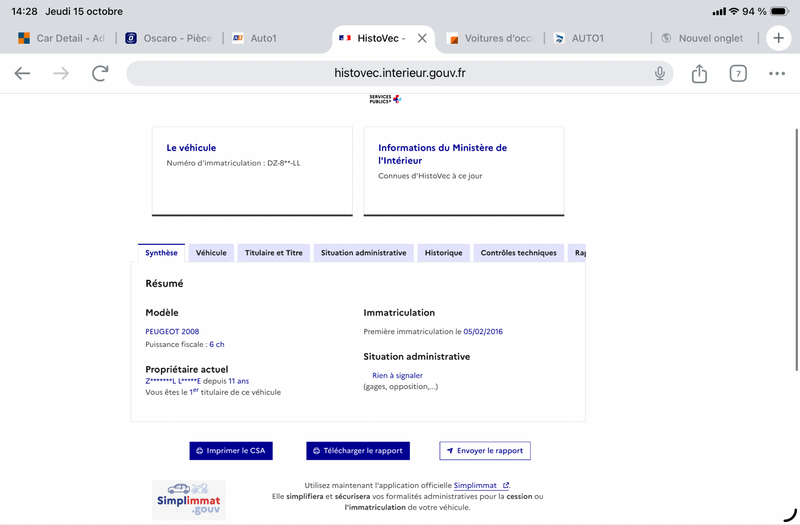
Task: Switch to the Oscaro browser tab
Action: click(169, 38)
